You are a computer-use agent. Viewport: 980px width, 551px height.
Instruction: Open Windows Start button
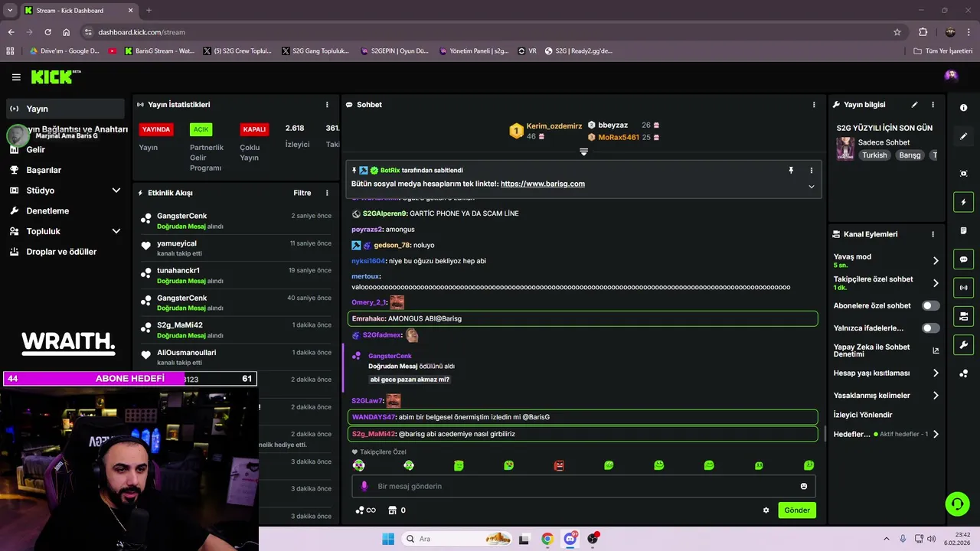coord(388,539)
